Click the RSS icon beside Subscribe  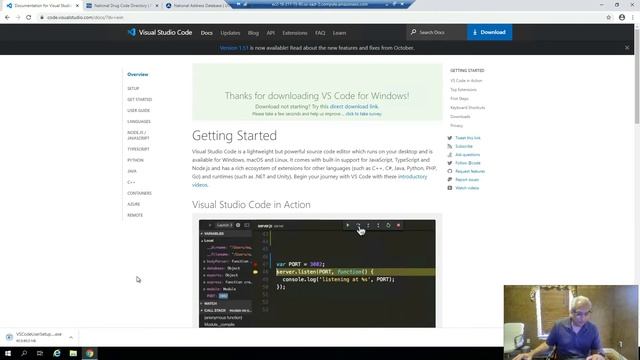[x=450, y=146]
